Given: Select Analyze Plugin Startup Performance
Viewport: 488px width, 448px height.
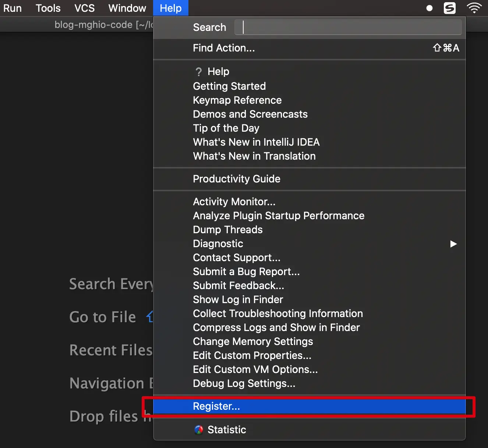Looking at the screenshot, I should pos(310,216).
